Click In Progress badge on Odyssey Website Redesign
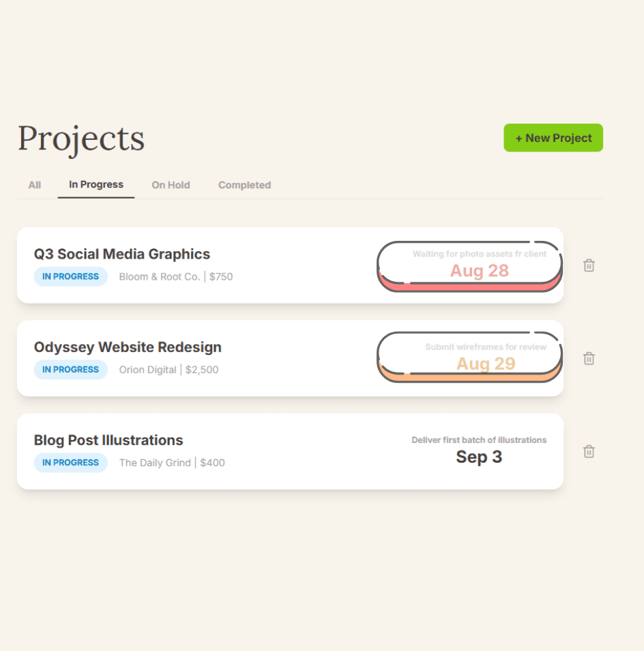Screen dimensions: 644x651 click(x=70, y=369)
